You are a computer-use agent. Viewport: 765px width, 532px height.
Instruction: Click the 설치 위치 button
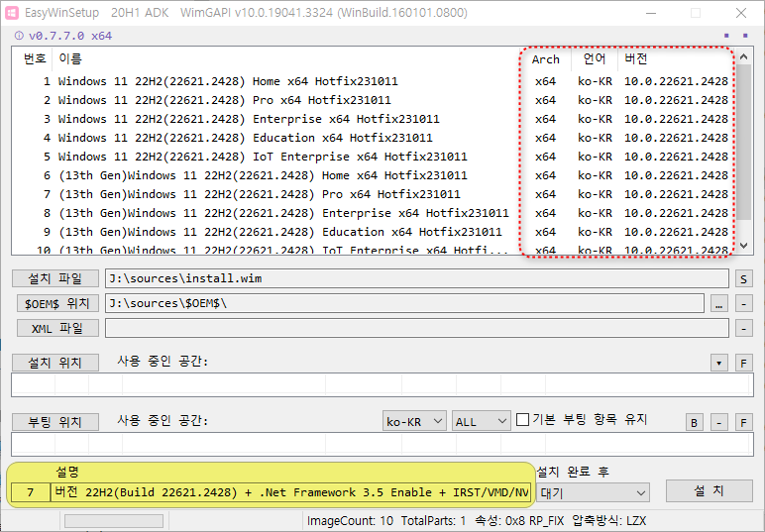point(55,363)
